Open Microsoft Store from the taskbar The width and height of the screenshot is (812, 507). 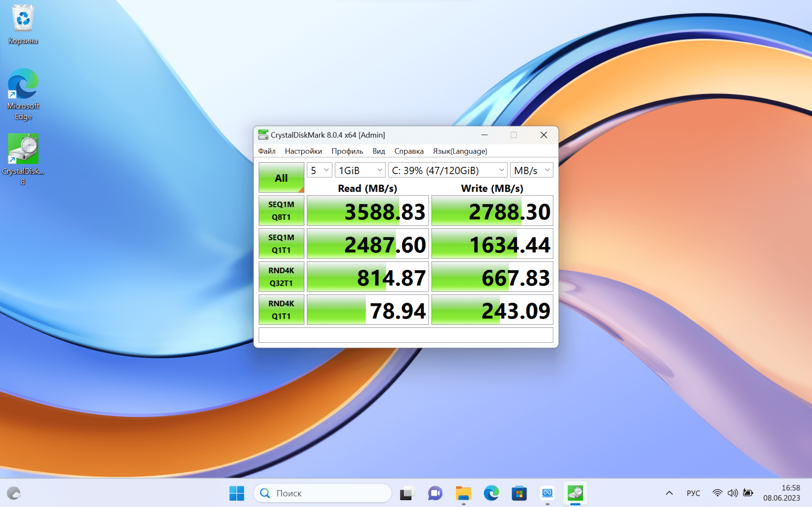point(519,493)
